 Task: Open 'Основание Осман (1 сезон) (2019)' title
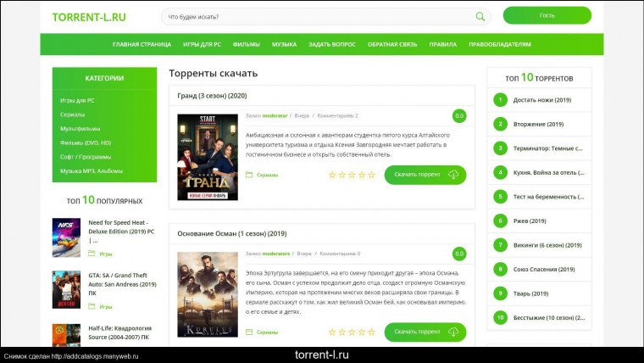232,233
